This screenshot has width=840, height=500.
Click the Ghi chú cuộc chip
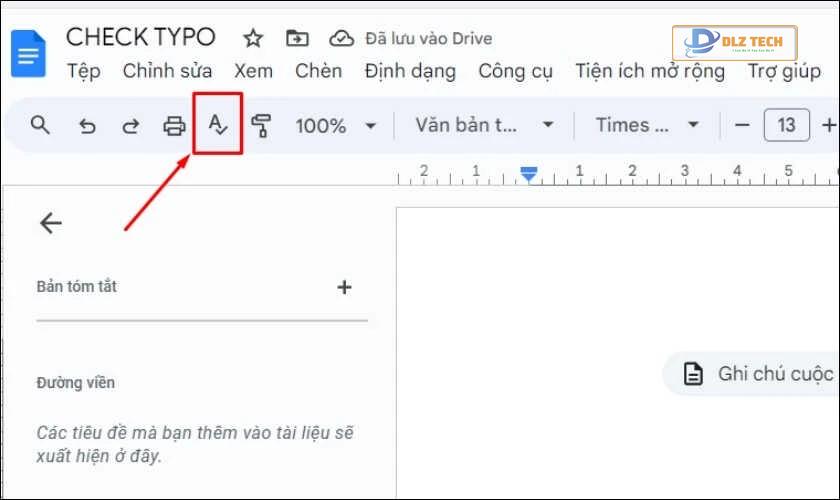click(751, 374)
